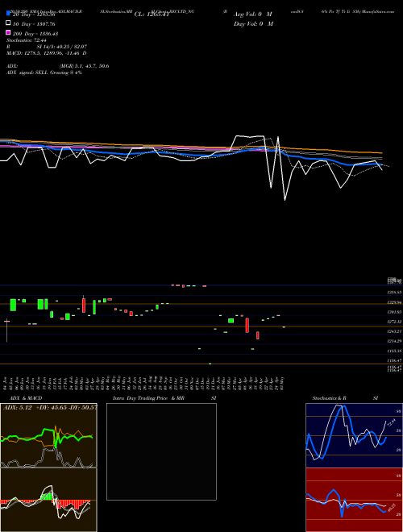Click the magenta 200 Day EMA legend swatch
The image size is (403, 532).
click(x=9, y=33)
